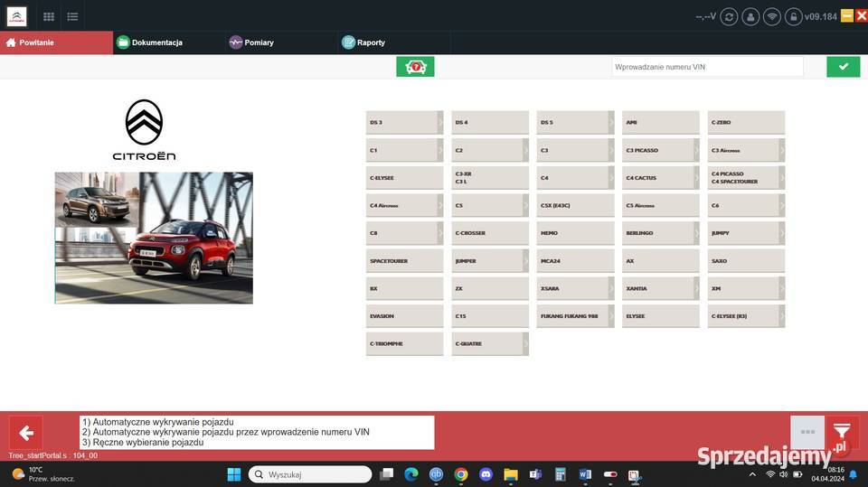Open Microsoft Edge from taskbar
This screenshot has width=868, height=487.
410,474
